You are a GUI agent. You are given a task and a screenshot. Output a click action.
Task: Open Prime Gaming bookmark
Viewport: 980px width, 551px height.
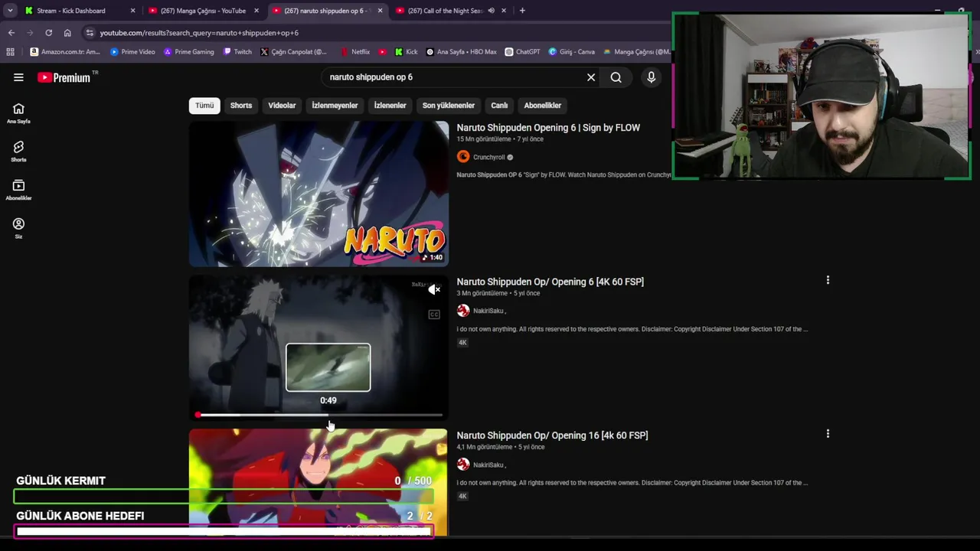(189, 52)
